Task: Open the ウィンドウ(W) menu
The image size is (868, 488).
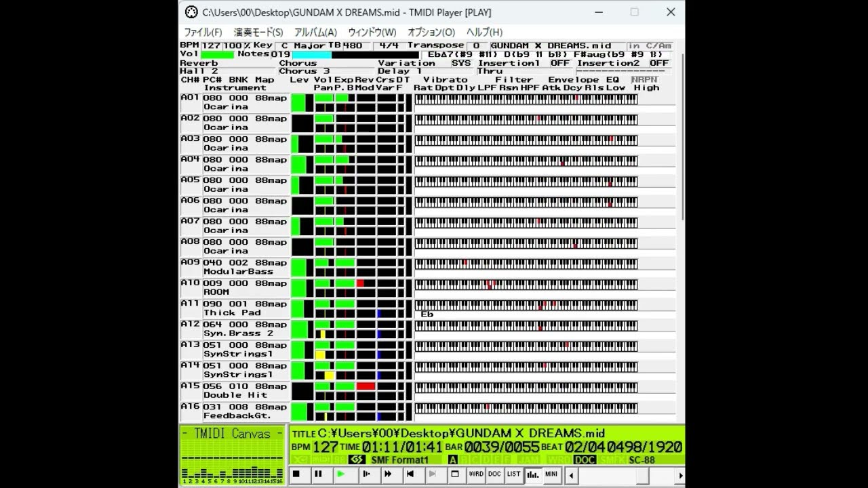Action: coord(372,32)
